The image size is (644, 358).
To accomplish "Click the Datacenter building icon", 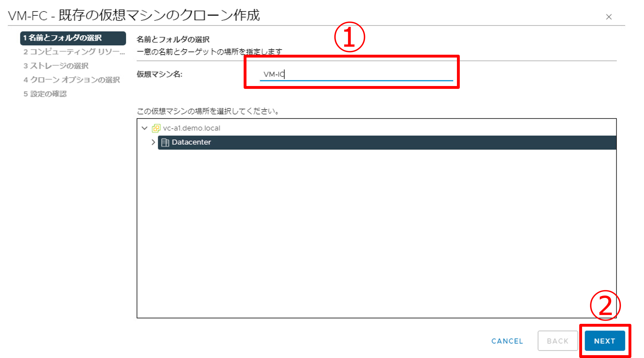I will (165, 142).
